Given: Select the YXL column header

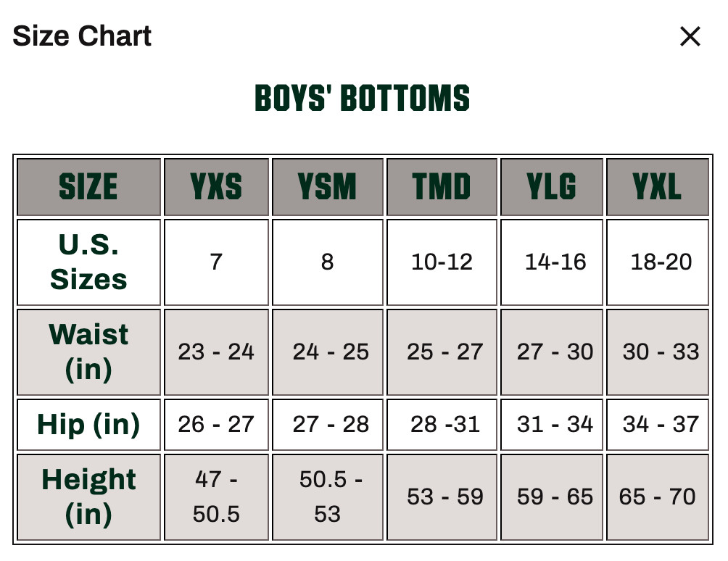Looking at the screenshot, I should click(658, 186).
